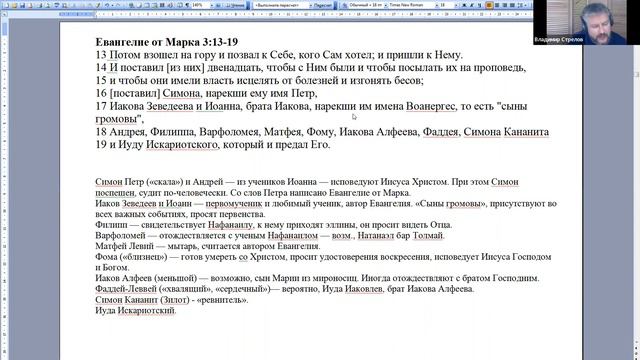640x360 pixels.
Task: Click the Undo arrow icon
Action: 107,5
